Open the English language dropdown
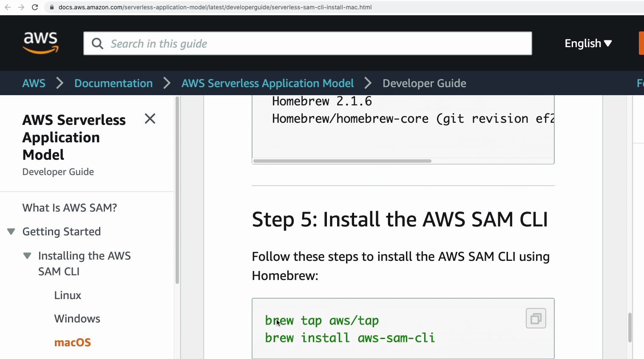Image resolution: width=644 pixels, height=359 pixels. (588, 43)
